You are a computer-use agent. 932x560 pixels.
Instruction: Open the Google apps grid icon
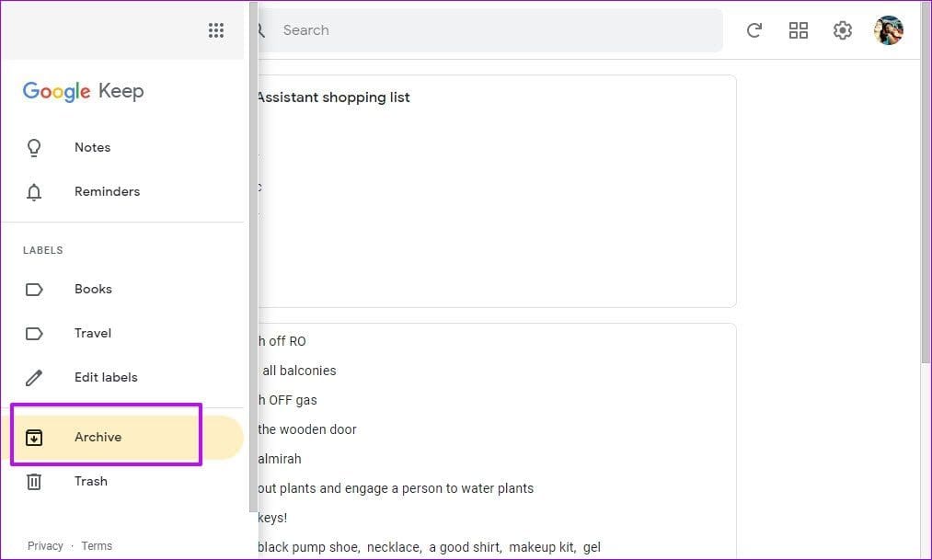[x=216, y=30]
